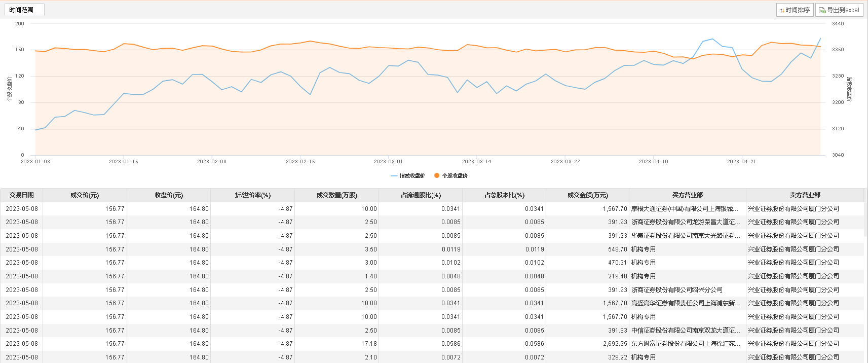Select the 东方财富证券 上海徐汇 buyer cell

pyautogui.click(x=688, y=344)
